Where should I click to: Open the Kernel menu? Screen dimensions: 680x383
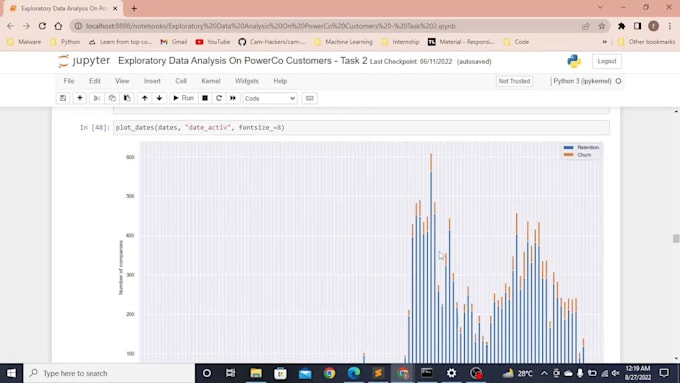coord(211,81)
